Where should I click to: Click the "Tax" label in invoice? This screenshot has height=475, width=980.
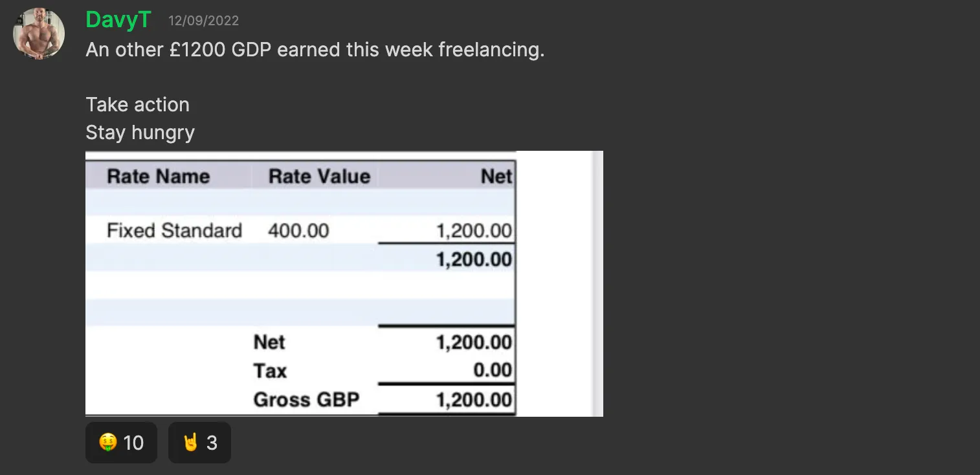tap(270, 371)
